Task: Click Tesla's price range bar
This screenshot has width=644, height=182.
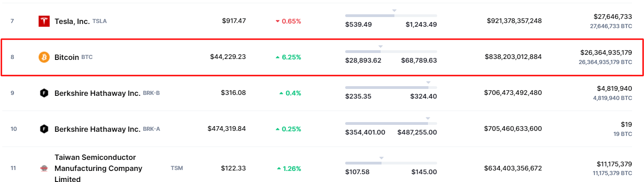Action: point(391,15)
